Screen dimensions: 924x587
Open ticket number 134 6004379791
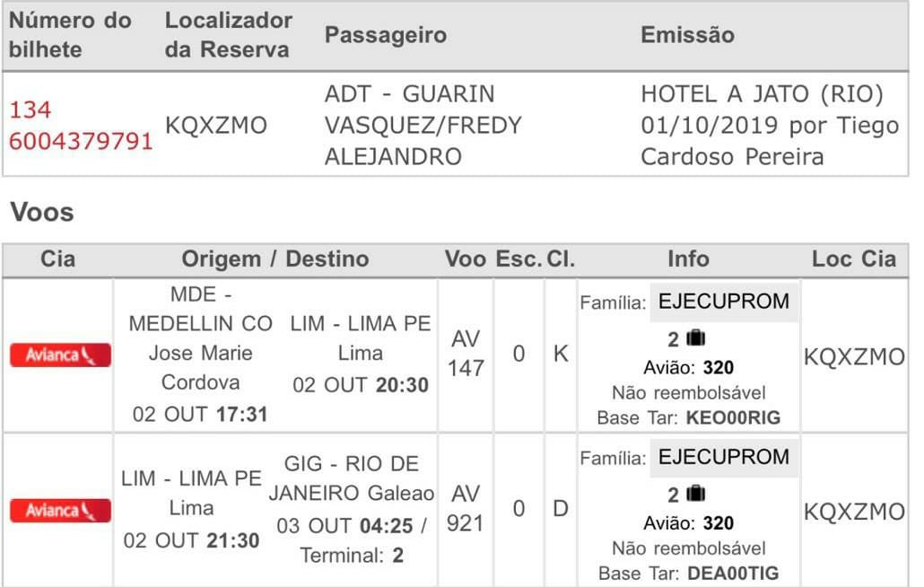click(x=81, y=126)
